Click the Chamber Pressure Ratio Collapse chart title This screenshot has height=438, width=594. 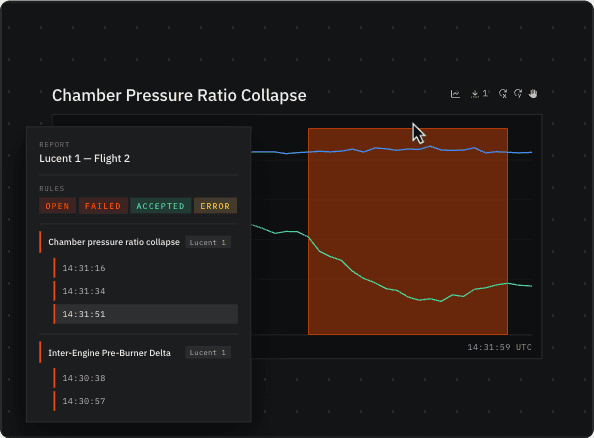[179, 95]
